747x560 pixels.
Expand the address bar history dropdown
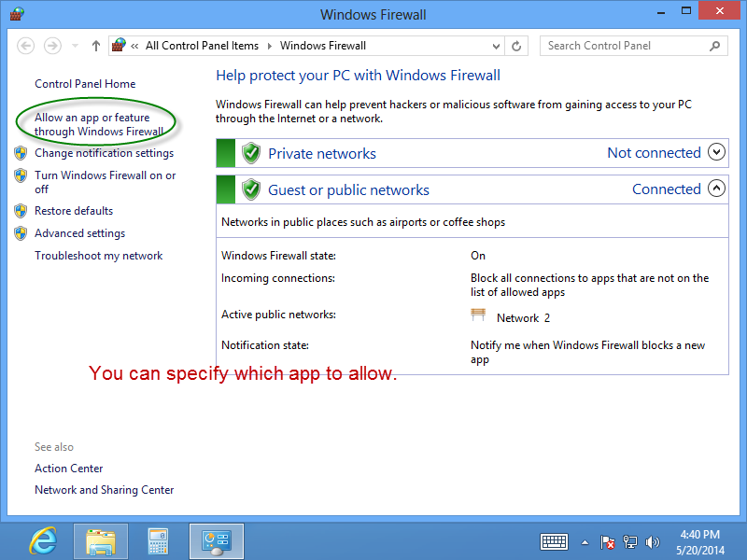(496, 46)
